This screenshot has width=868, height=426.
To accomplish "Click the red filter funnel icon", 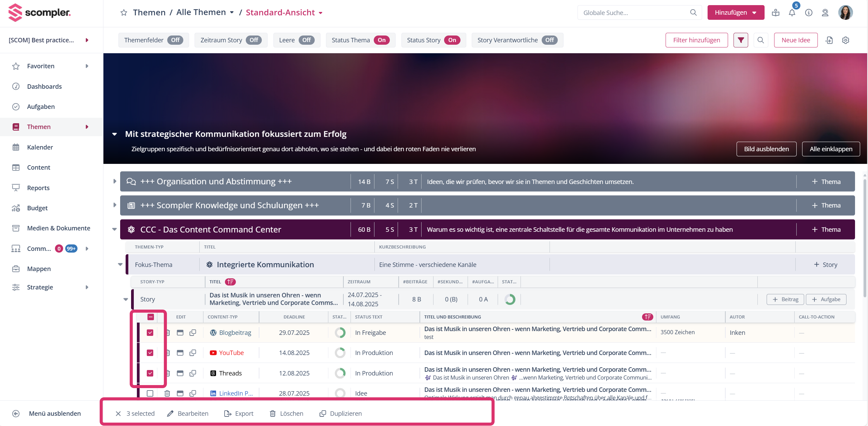I will [x=741, y=40].
